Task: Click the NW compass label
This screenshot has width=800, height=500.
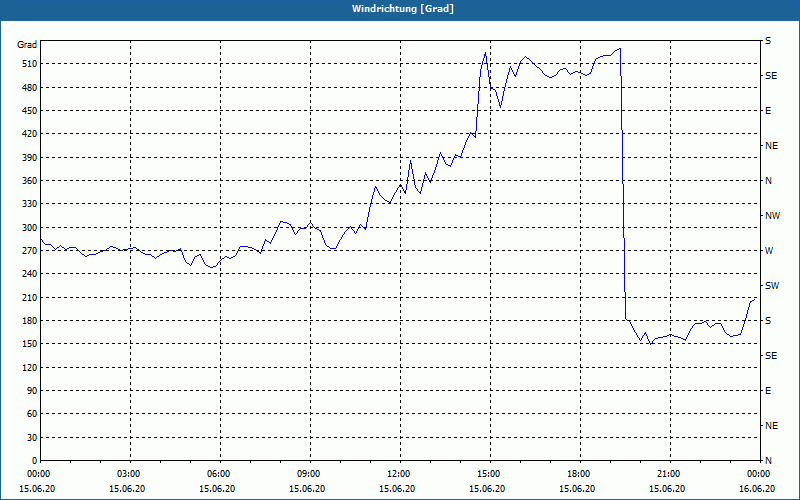Action: (773, 216)
